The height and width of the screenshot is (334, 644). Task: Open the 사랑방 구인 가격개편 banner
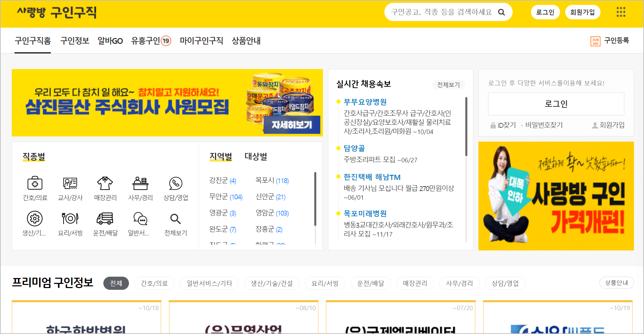(556, 196)
